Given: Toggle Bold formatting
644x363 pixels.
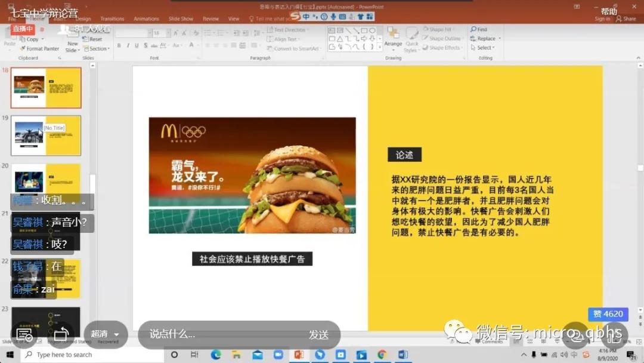Looking at the screenshot, I should click(x=119, y=45).
